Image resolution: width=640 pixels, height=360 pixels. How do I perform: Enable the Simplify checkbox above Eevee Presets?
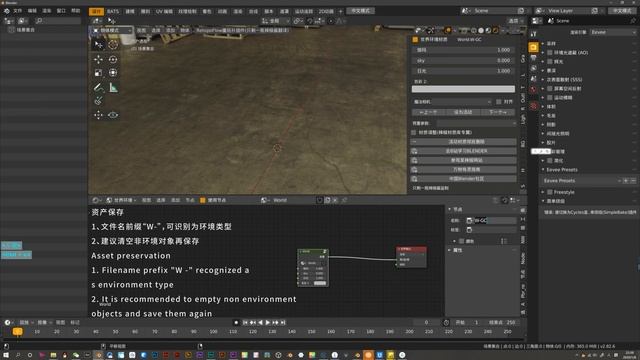coord(550,160)
